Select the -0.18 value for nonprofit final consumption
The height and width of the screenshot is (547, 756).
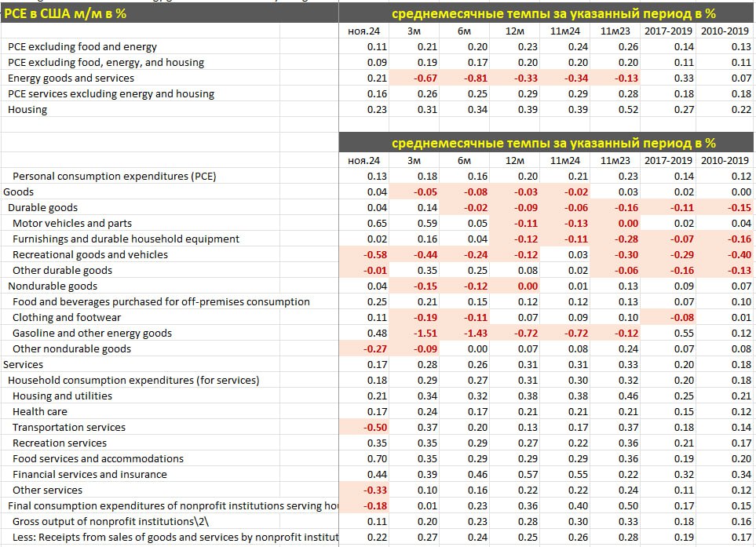coord(375,506)
